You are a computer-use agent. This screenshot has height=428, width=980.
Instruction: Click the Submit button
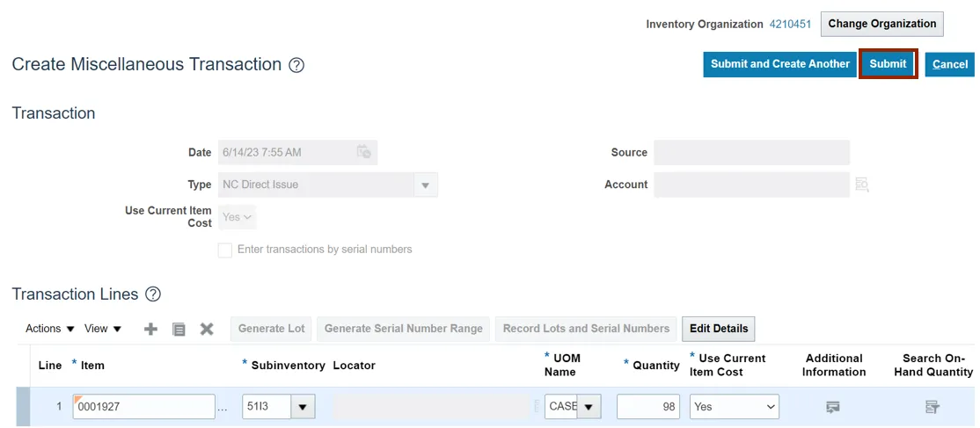pyautogui.click(x=888, y=64)
